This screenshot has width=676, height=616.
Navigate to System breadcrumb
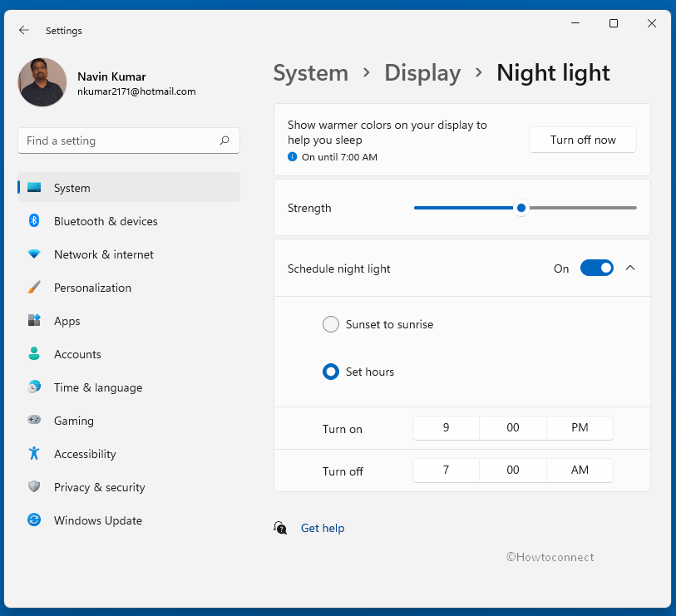pos(311,72)
